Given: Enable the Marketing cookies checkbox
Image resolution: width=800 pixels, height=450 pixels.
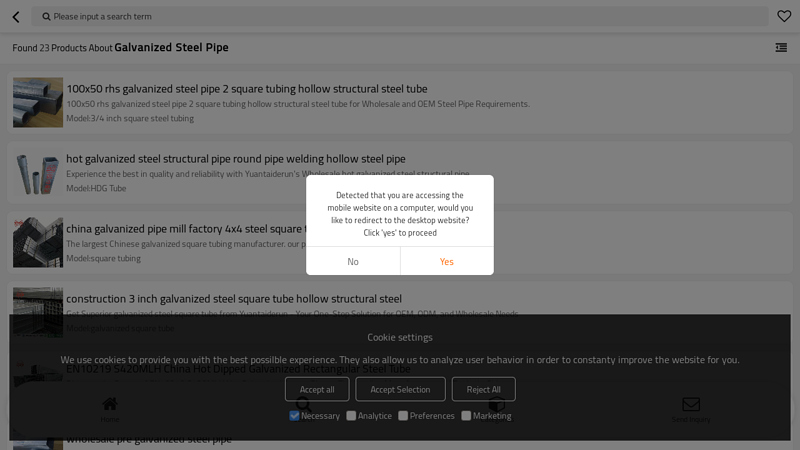Looking at the screenshot, I should (466, 416).
